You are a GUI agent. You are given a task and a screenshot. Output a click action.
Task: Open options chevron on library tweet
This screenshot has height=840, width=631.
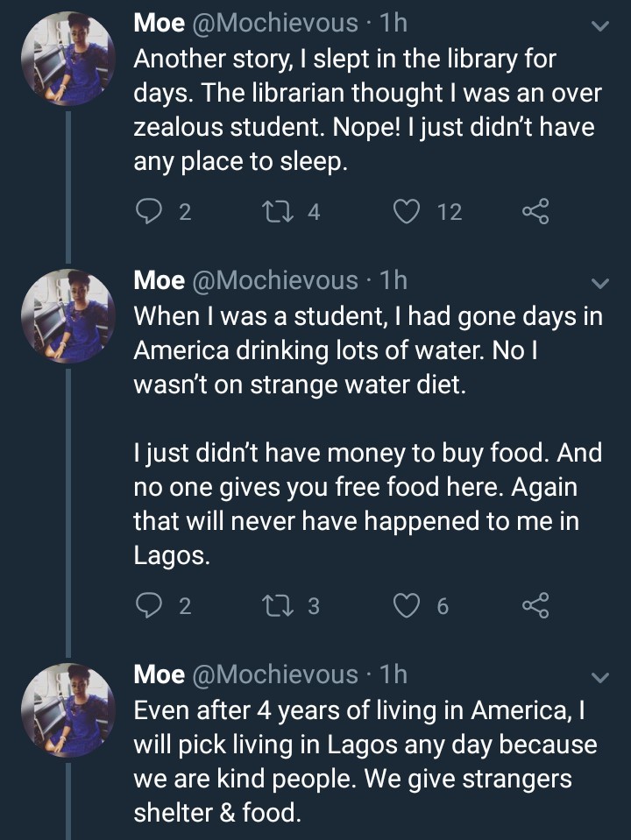600,27
